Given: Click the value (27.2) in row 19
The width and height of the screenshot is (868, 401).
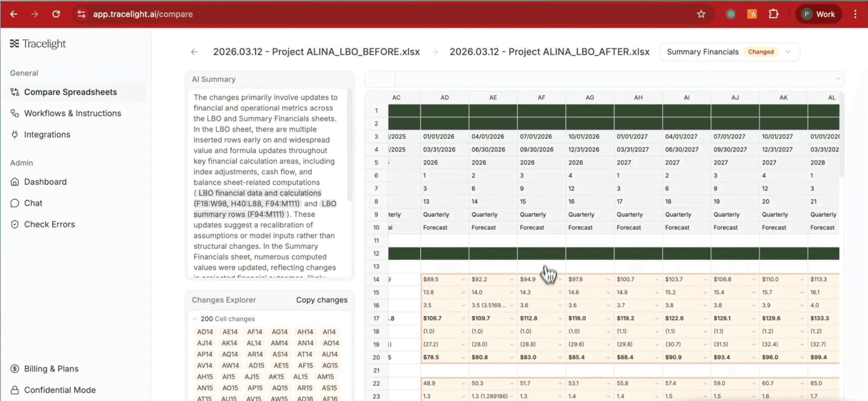Looking at the screenshot, I should coord(430,344).
